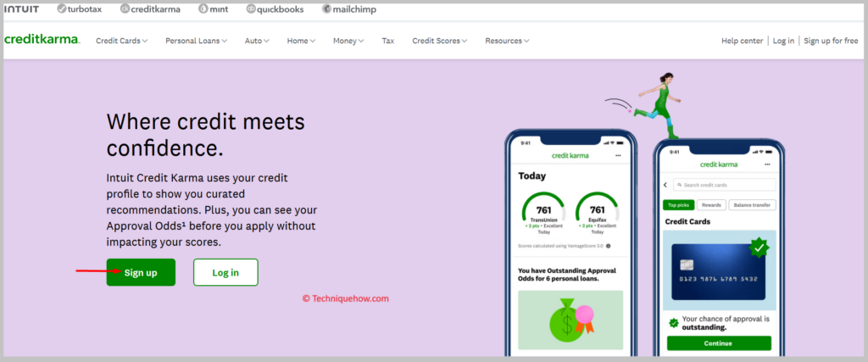Expand the Money menu
The image size is (868, 362).
[x=348, y=41]
